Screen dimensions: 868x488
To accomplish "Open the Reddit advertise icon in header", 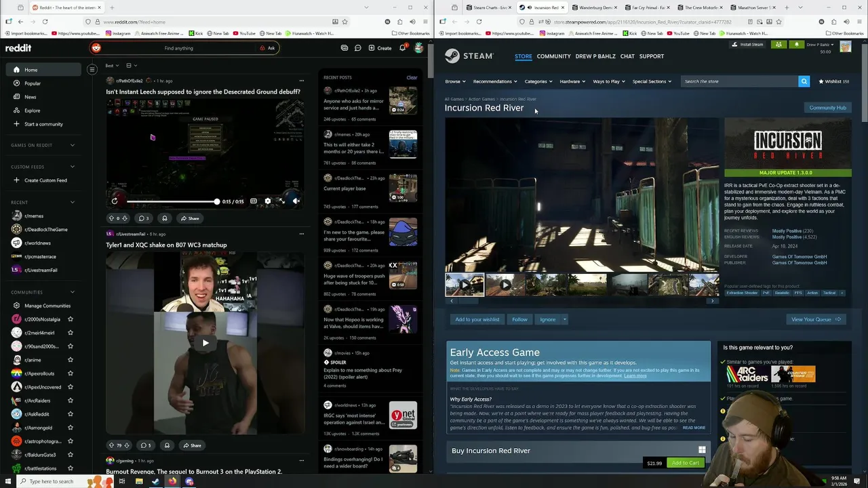I will (x=344, y=48).
